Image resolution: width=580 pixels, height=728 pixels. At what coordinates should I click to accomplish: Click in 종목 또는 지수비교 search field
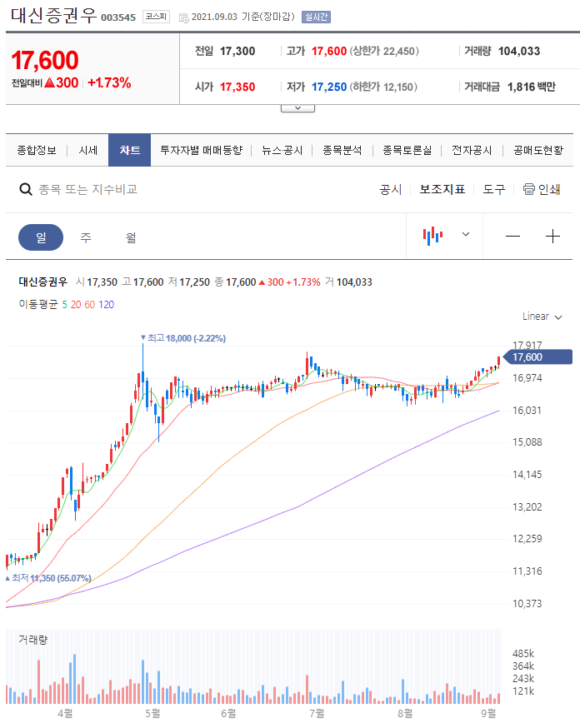[x=88, y=189]
